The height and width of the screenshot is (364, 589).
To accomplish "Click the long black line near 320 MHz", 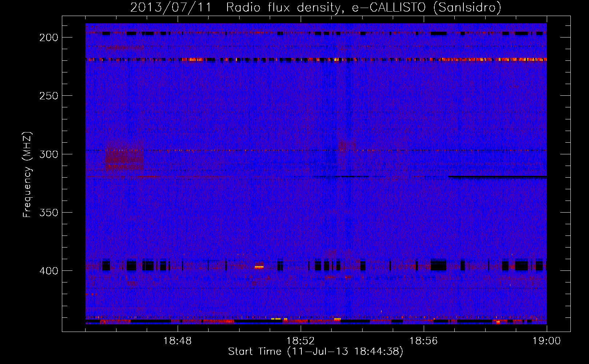I will [x=498, y=177].
